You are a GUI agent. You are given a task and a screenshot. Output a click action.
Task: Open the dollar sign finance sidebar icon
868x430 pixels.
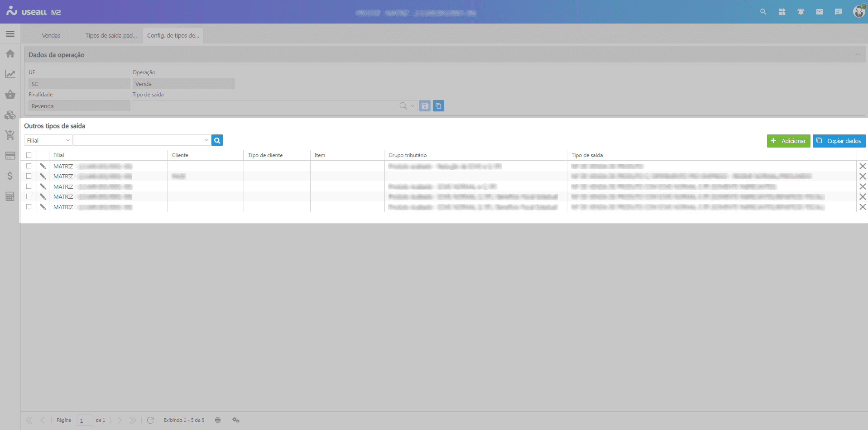tap(10, 176)
